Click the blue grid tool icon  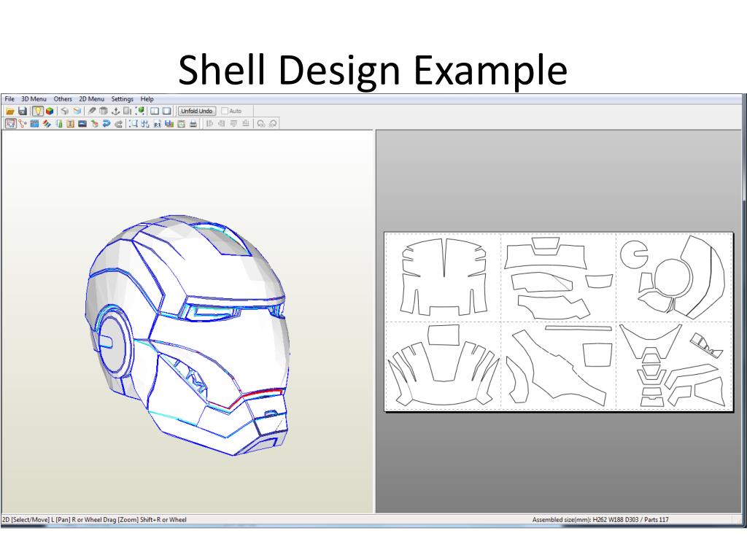[34, 124]
